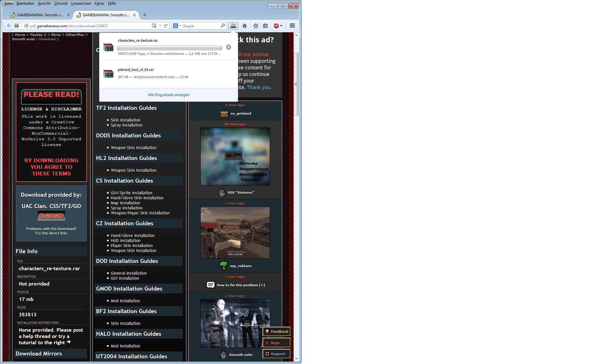601x364 pixels.
Task: Click the Bugs button
Action: [x=277, y=343]
